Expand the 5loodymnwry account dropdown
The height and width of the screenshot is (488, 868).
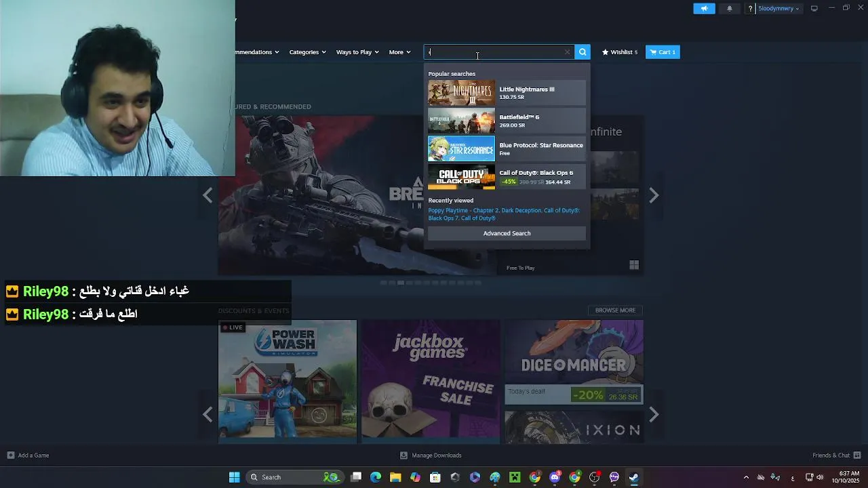click(x=778, y=9)
